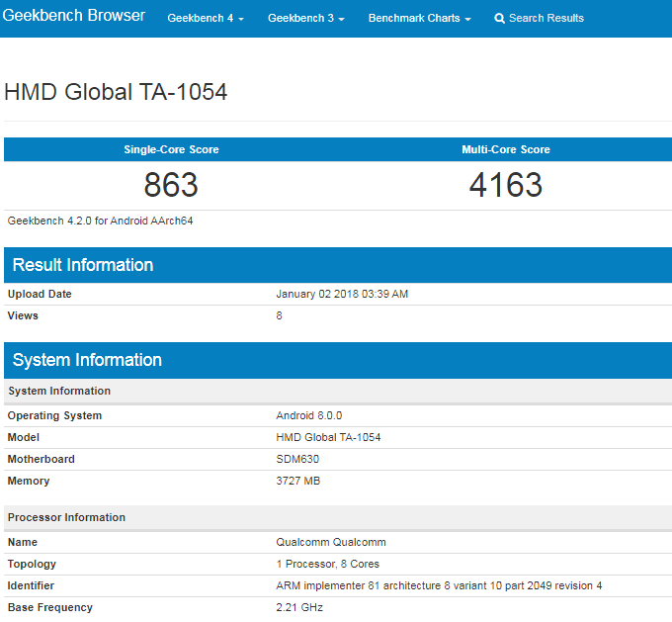This screenshot has width=672, height=622.
Task: Select the Android 8.0.0 value
Action: [309, 415]
